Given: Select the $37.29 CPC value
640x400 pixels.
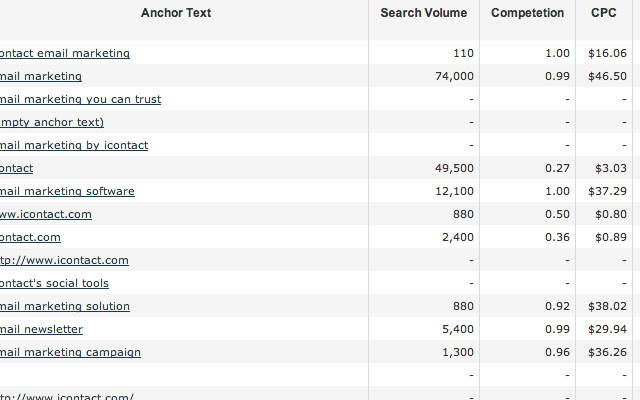Looking at the screenshot, I should coord(607,191).
